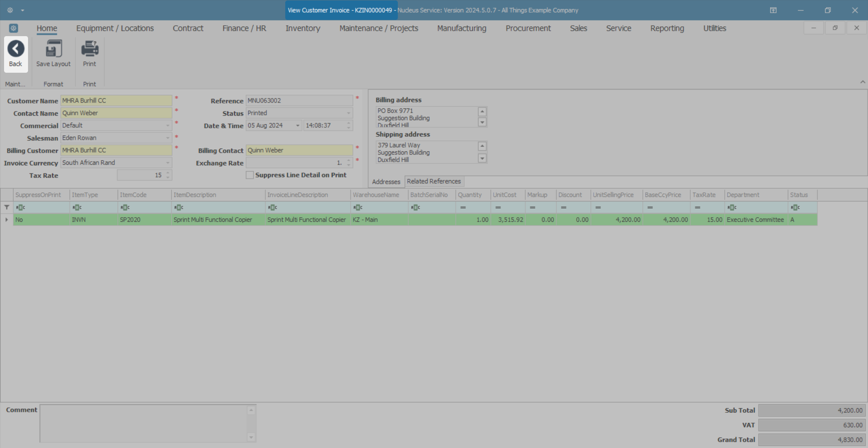Open the Home ribbon tab

[47, 28]
